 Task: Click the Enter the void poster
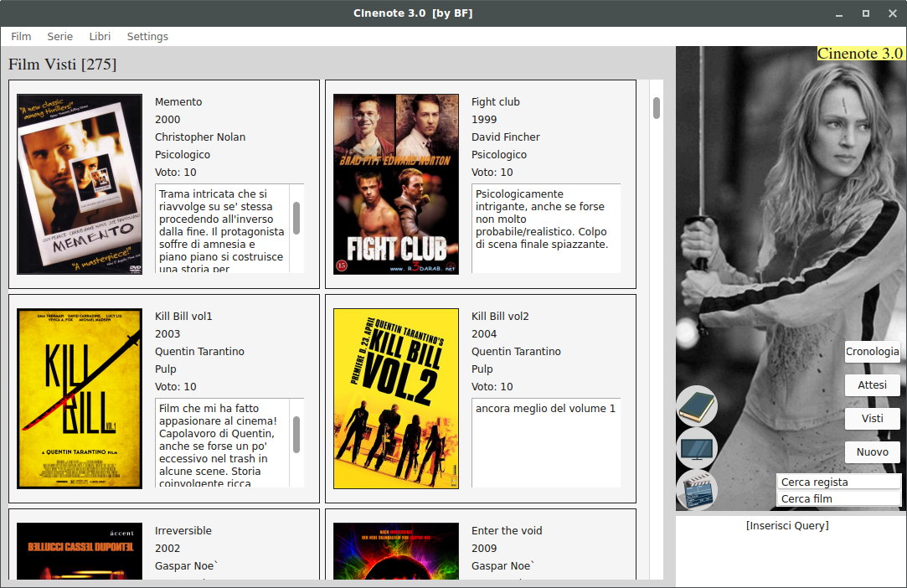(396, 551)
